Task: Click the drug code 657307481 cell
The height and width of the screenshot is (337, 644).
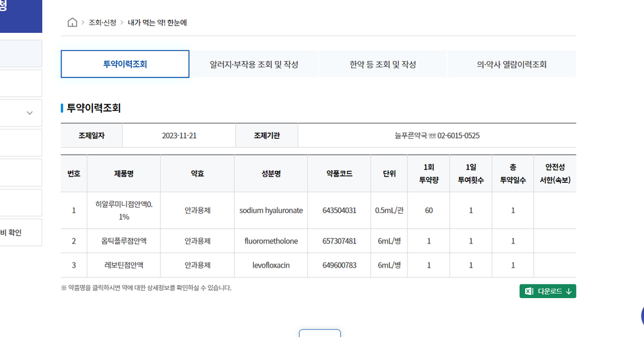Action: coord(339,241)
